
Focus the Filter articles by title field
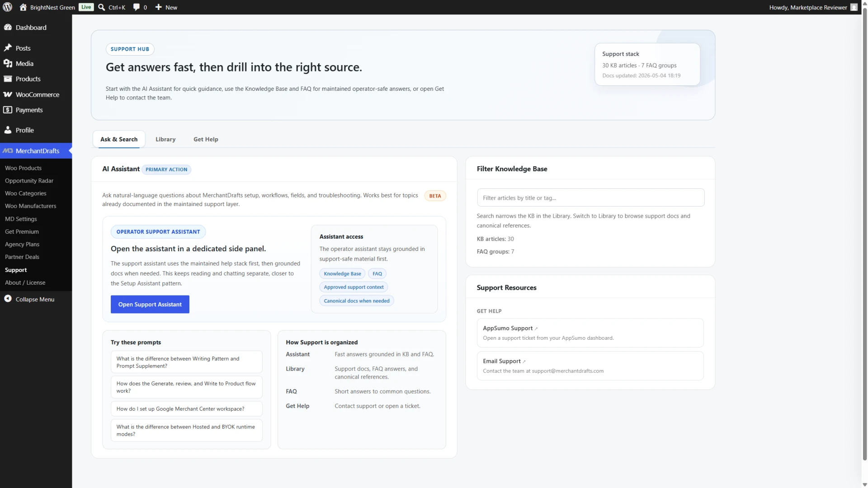tap(590, 197)
